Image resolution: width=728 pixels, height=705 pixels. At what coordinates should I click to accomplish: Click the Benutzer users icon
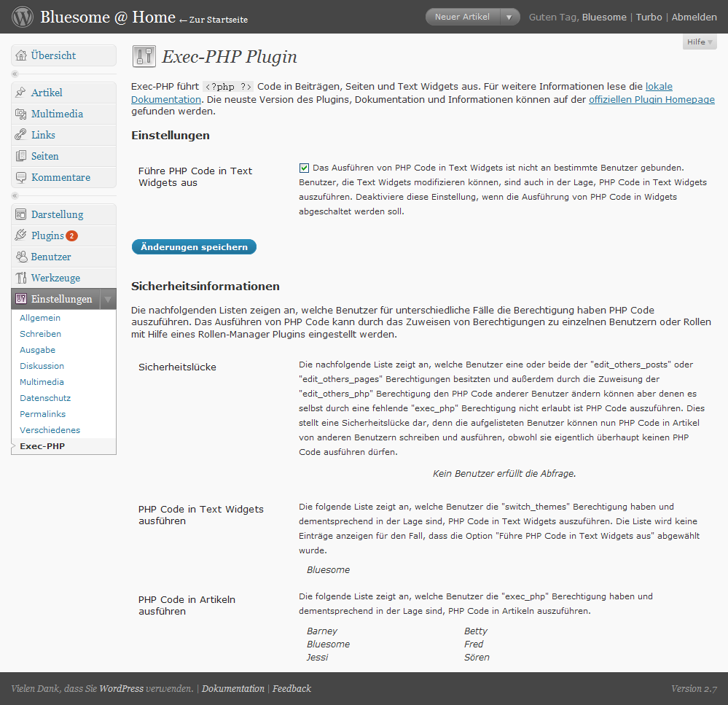21,257
